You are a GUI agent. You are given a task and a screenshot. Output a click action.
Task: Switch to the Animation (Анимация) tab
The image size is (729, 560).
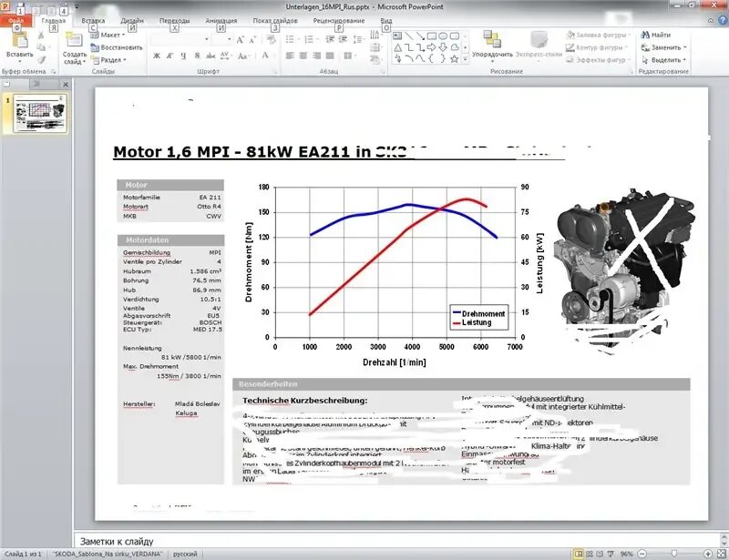[221, 20]
